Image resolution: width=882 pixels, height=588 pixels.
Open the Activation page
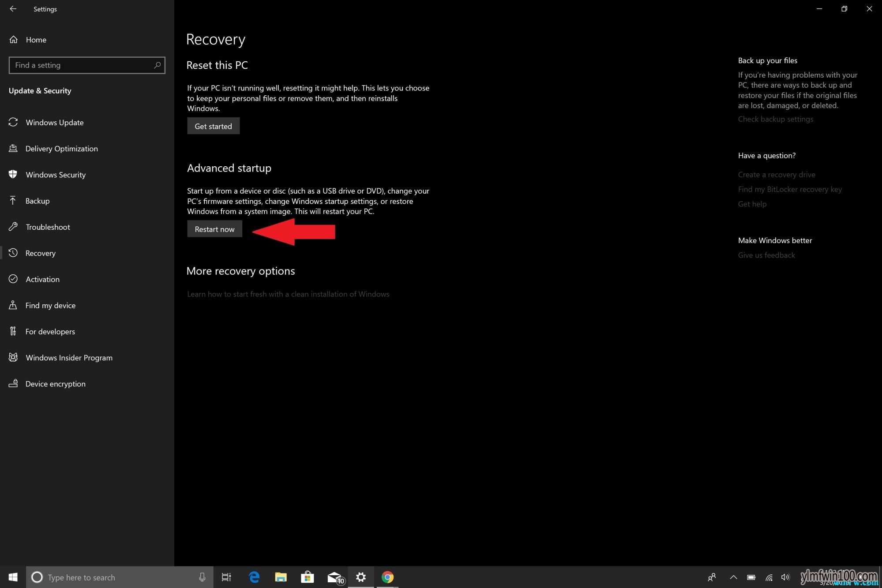(42, 279)
